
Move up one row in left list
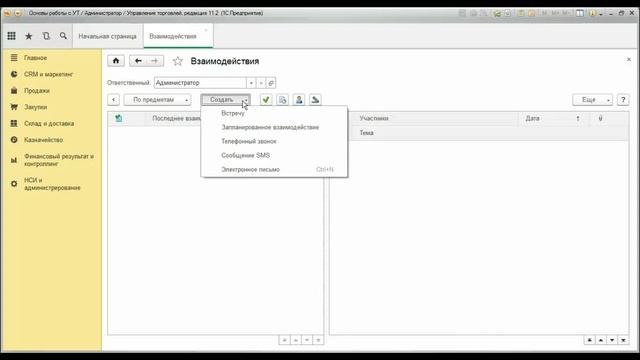point(296,340)
